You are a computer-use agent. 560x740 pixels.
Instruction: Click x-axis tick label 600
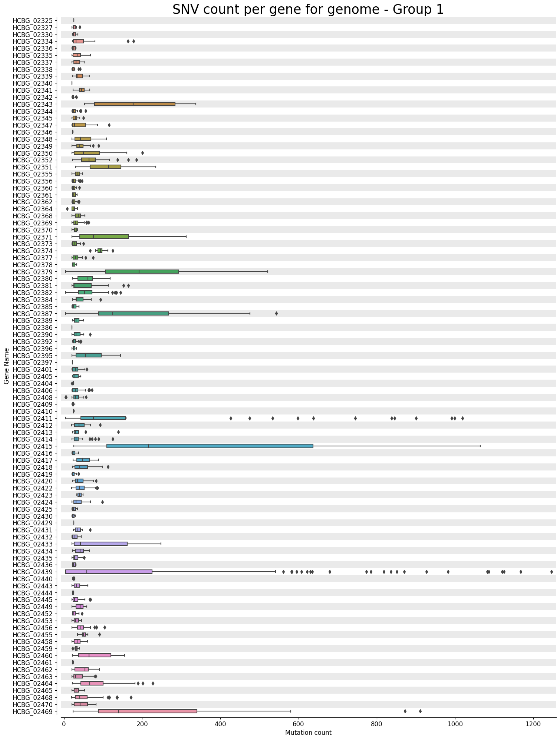[299, 724]
